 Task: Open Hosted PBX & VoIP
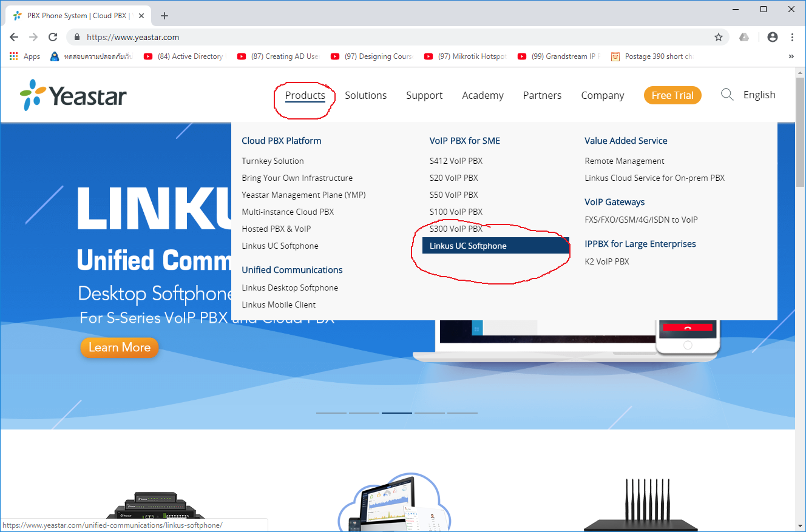(x=277, y=229)
